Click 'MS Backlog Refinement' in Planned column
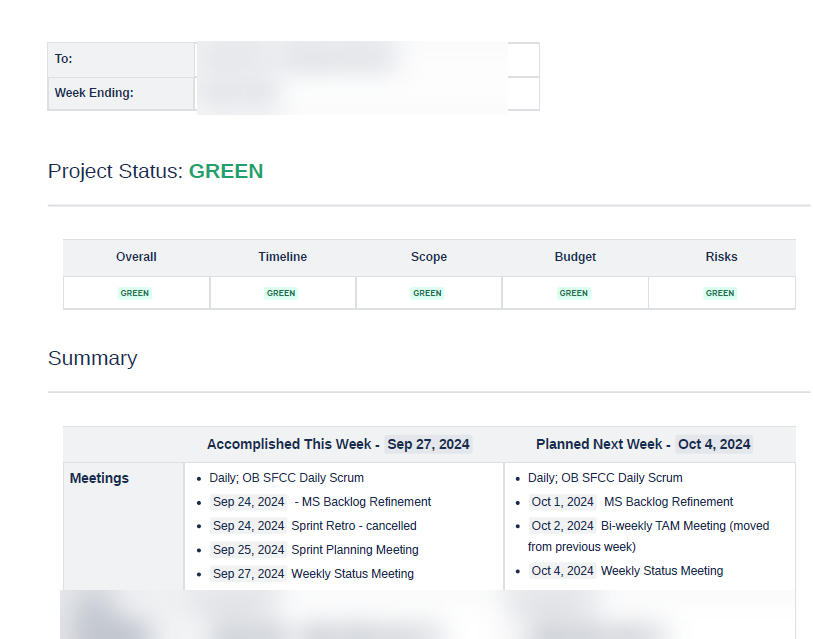 pyautogui.click(x=668, y=502)
